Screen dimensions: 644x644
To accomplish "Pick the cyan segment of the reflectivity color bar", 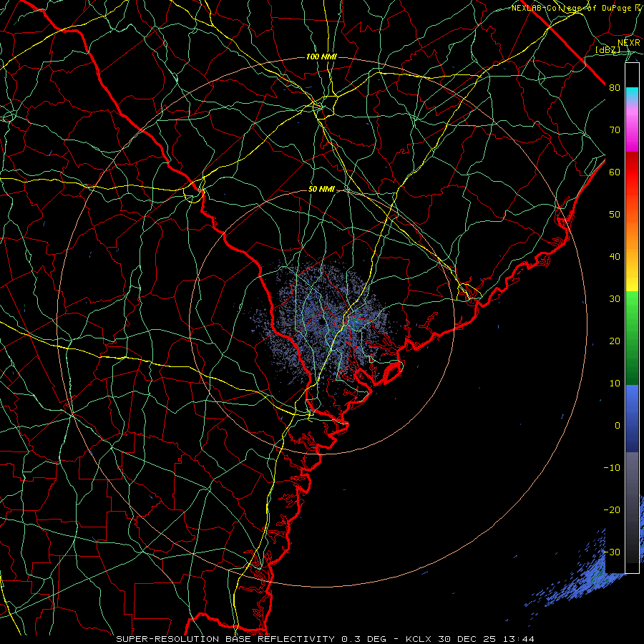I will [x=632, y=94].
